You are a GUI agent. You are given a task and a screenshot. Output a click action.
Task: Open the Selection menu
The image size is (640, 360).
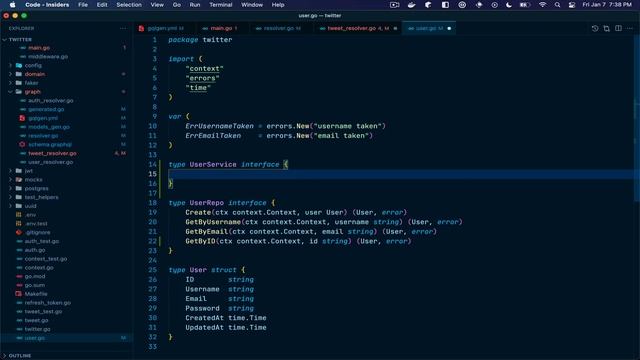coord(129,5)
